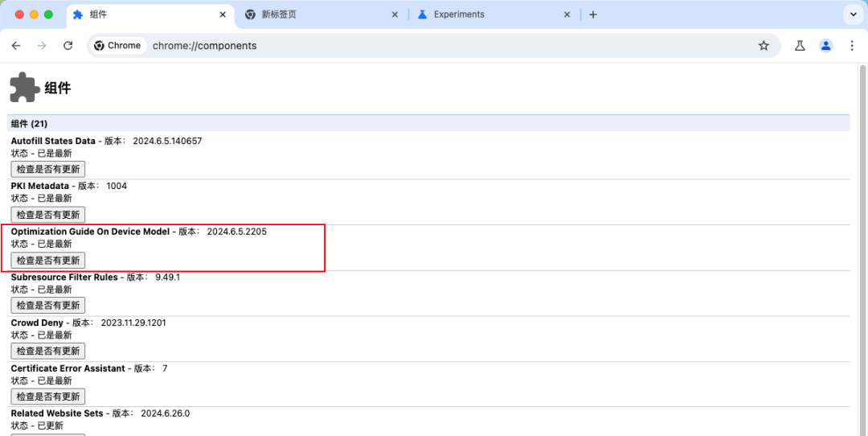The image size is (868, 436).
Task: Click the Subresource Filter Rules name
Action: pyautogui.click(x=64, y=277)
